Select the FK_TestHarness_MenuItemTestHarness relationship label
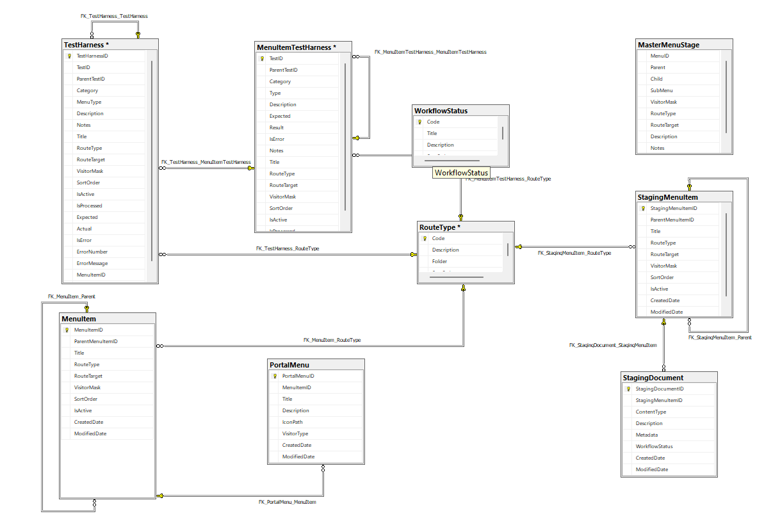The image size is (764, 532). click(x=206, y=162)
